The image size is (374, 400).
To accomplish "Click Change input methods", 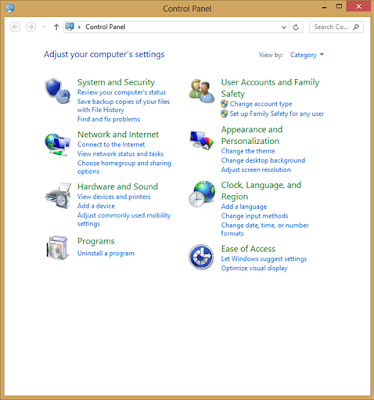I will pos(255,216).
